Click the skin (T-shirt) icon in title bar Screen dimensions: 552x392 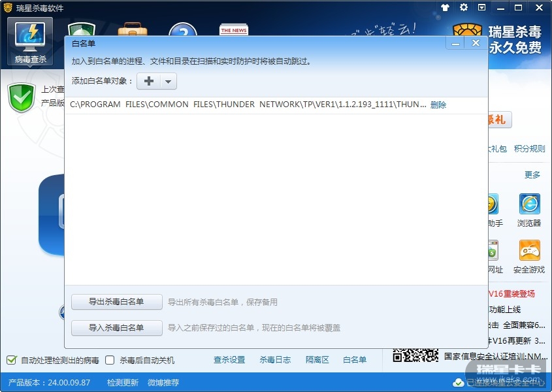pyautogui.click(x=446, y=7)
